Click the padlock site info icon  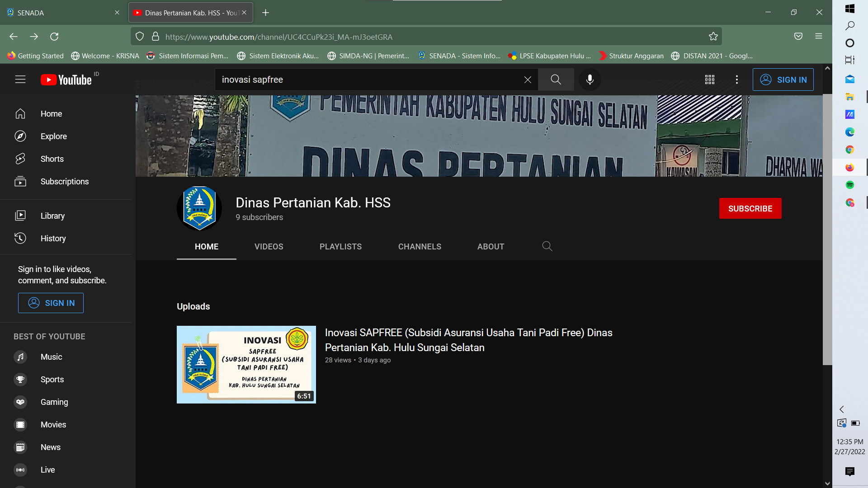[156, 37]
